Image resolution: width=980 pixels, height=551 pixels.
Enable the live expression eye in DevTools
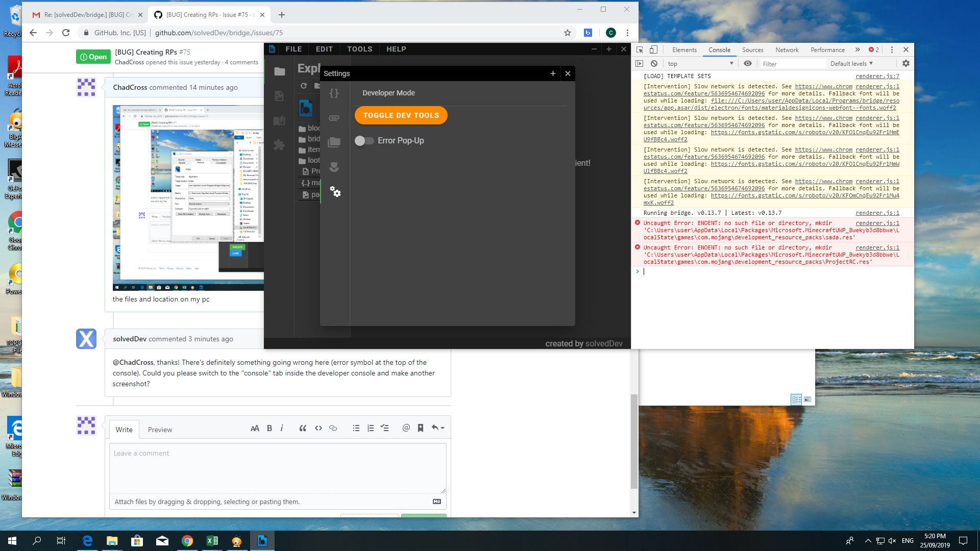pos(748,63)
